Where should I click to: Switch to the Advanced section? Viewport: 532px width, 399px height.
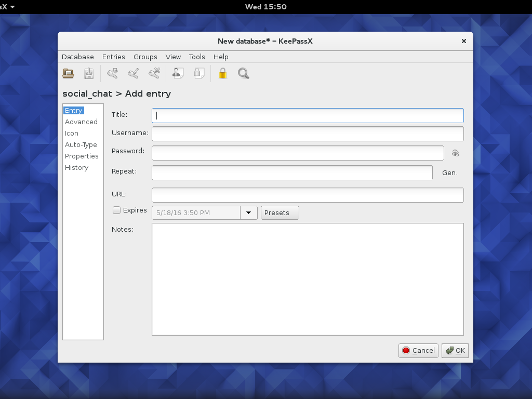pyautogui.click(x=81, y=122)
